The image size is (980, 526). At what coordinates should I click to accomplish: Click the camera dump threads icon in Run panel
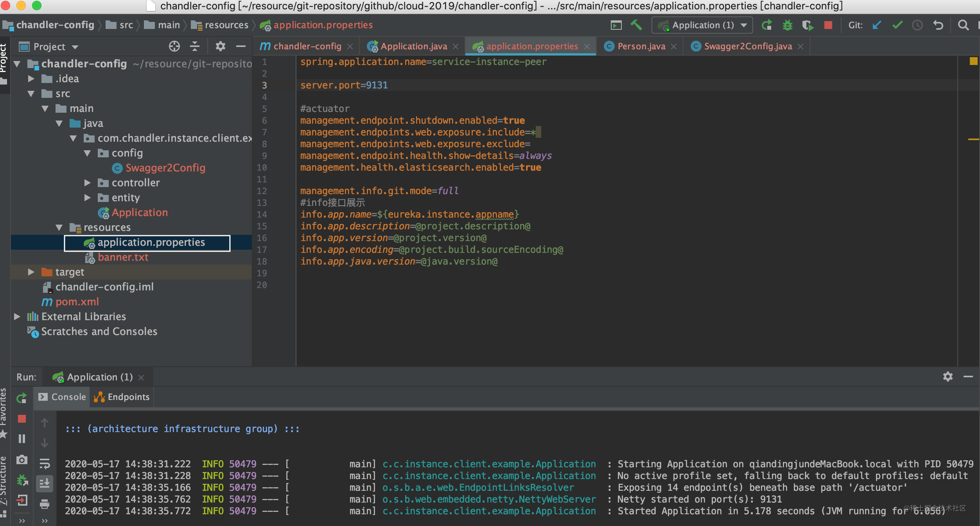point(22,459)
